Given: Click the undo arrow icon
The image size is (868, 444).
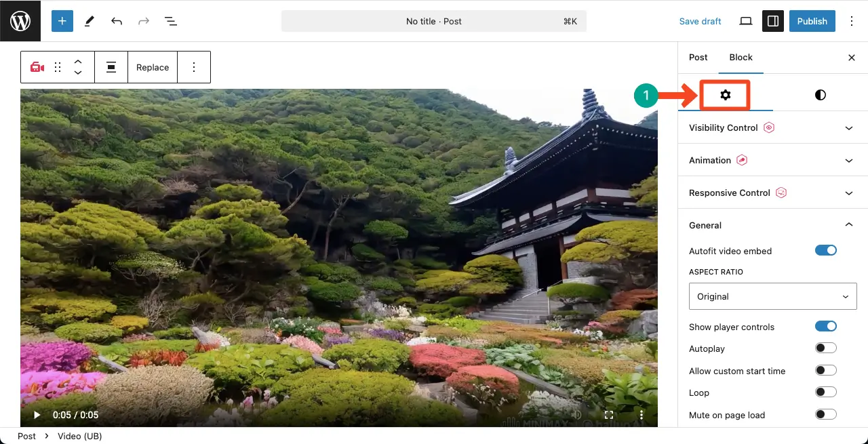Looking at the screenshot, I should [117, 21].
